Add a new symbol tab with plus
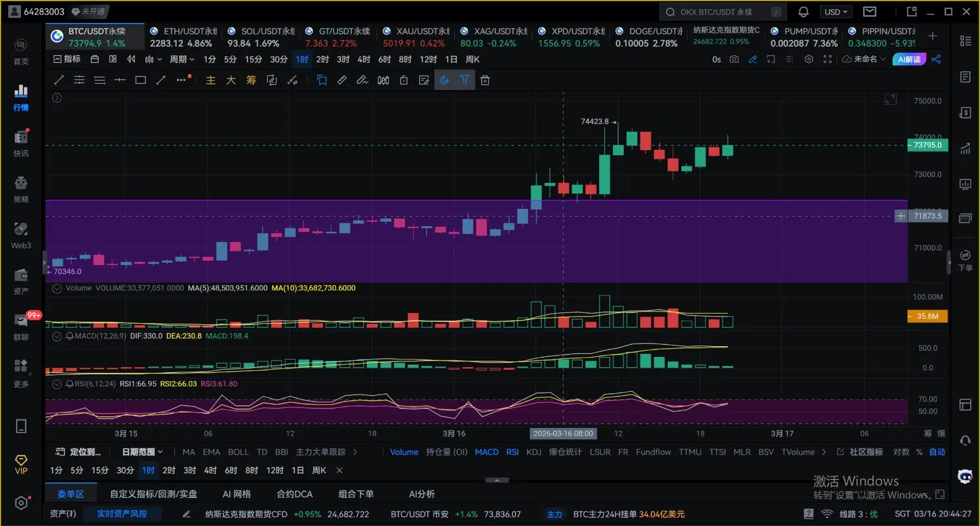Image resolution: width=980 pixels, height=526 pixels. tap(932, 36)
